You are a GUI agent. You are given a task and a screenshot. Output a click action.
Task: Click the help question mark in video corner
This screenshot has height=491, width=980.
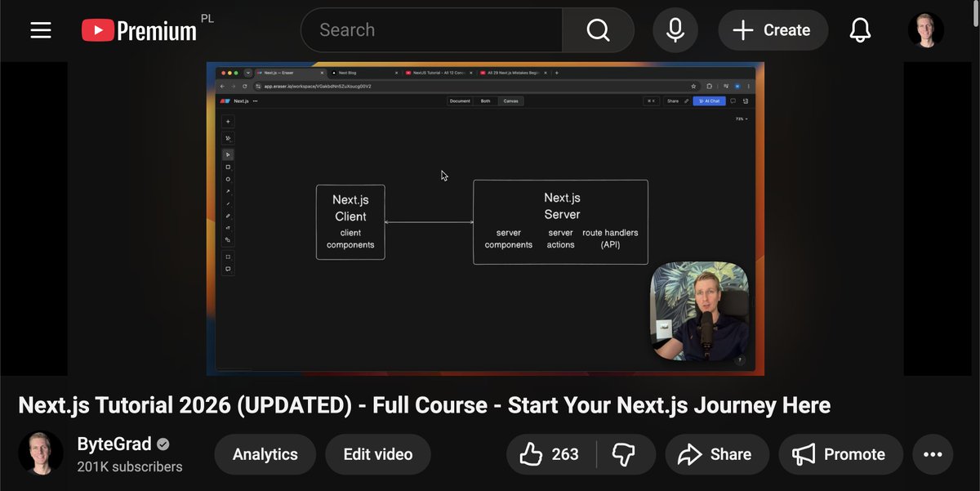click(740, 360)
